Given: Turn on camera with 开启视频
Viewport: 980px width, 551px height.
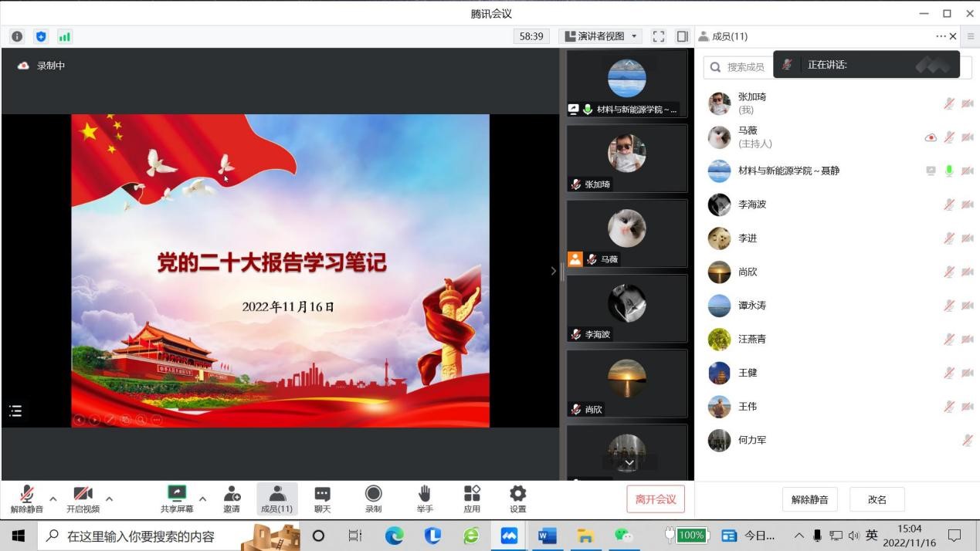Looking at the screenshot, I should (x=83, y=495).
